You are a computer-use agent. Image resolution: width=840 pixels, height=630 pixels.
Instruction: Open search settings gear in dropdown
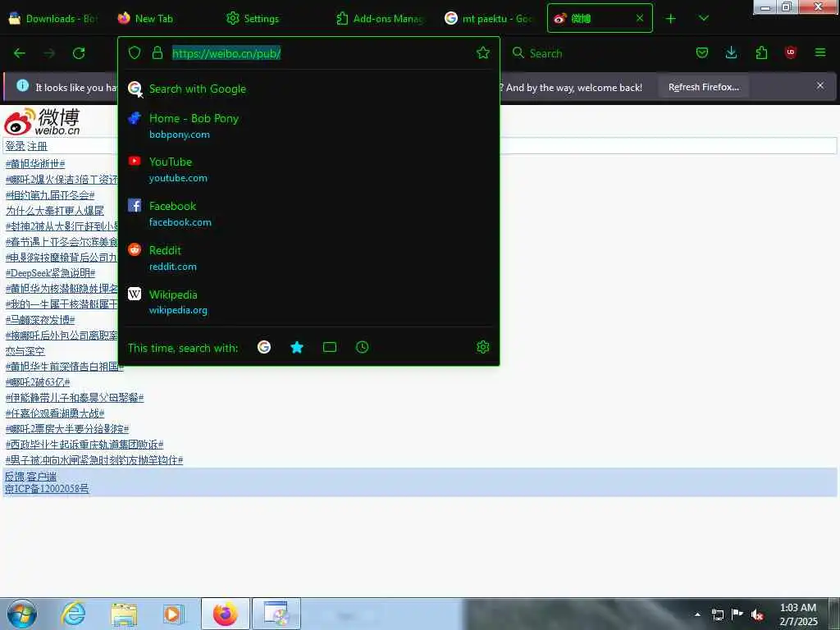[482, 347]
